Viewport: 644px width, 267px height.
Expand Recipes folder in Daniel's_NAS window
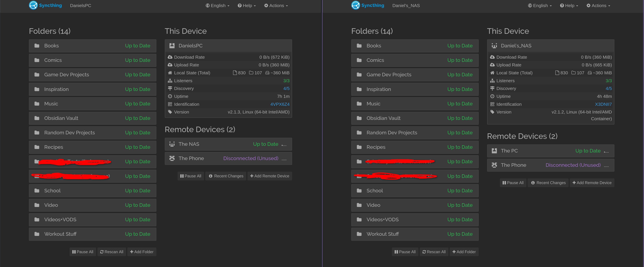tap(415, 147)
